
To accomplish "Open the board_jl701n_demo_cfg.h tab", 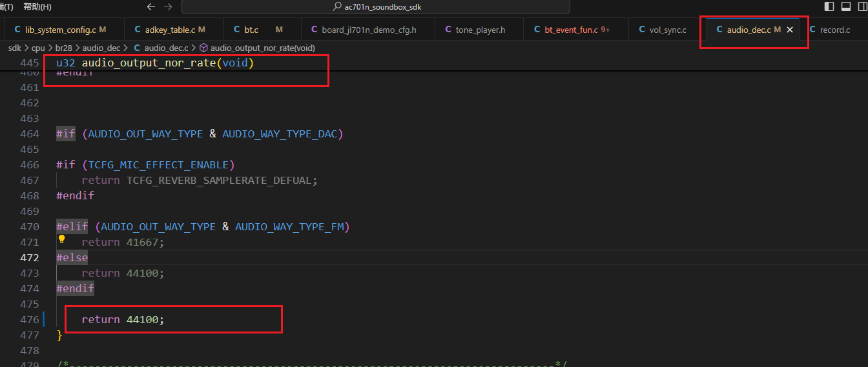I will coord(369,30).
